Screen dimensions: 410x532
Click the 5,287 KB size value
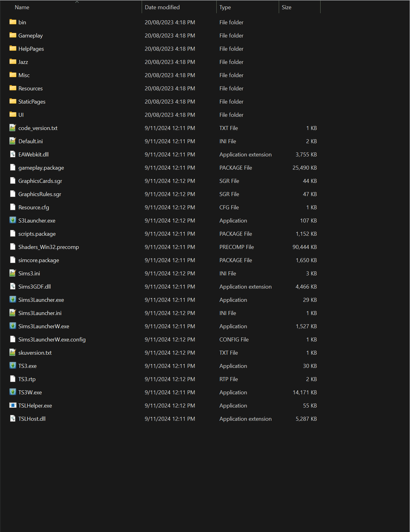306,419
